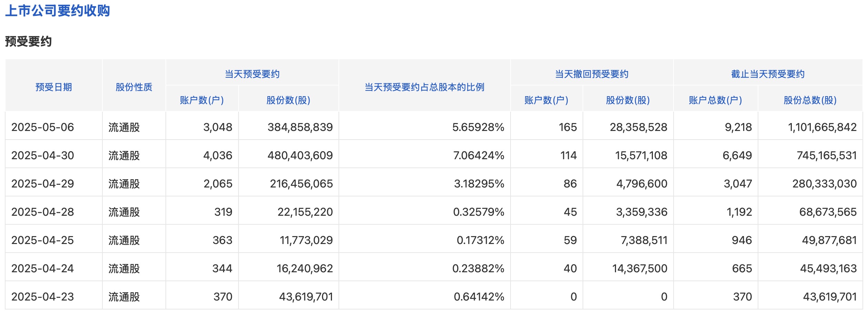
Task: Select the date cell 2025-04-23
Action: pyautogui.click(x=43, y=297)
